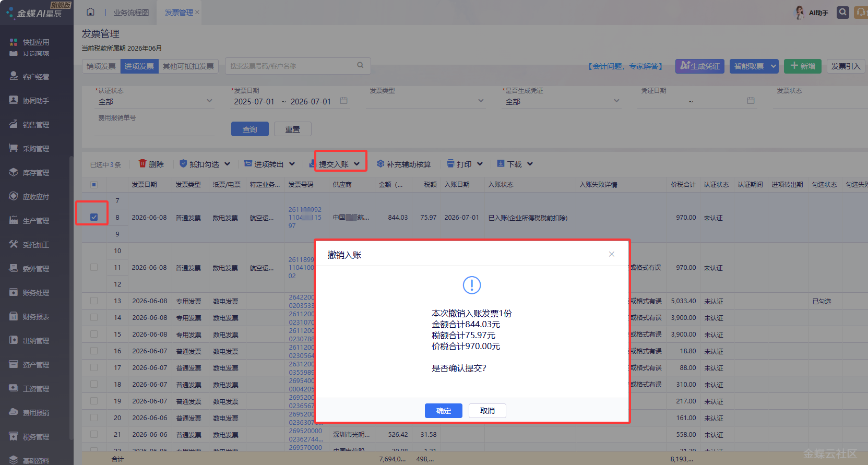Check the checkbox for row 11
The height and width of the screenshot is (465, 868).
click(x=94, y=267)
